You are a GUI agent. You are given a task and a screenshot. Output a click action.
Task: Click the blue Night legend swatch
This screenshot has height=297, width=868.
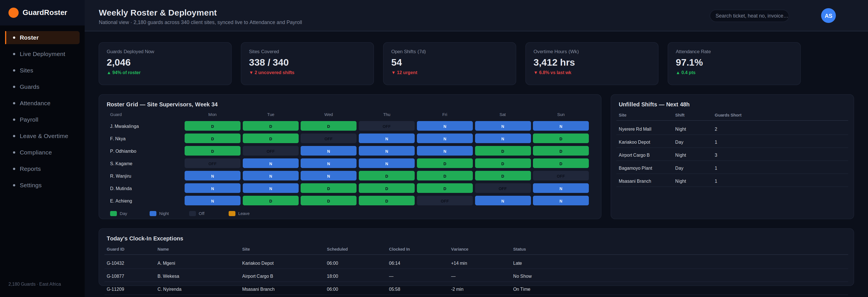tap(153, 214)
